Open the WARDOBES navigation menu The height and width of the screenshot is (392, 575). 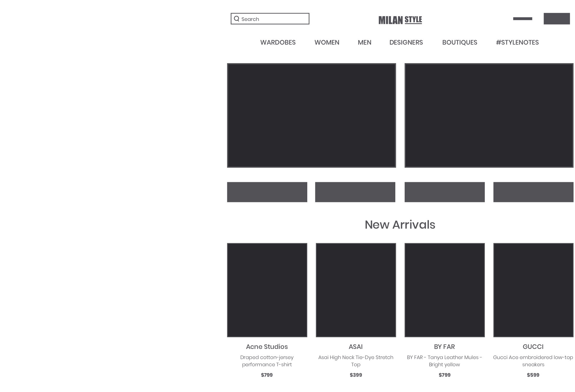(x=277, y=43)
